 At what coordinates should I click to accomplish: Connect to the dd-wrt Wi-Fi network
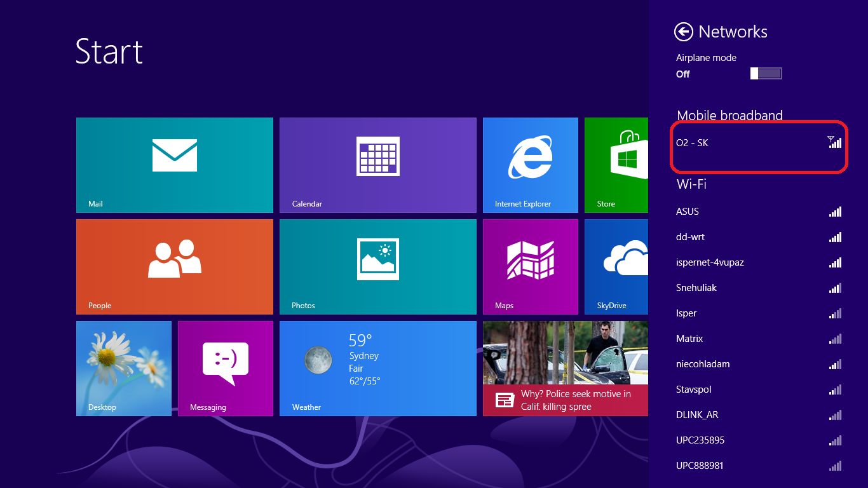(x=759, y=237)
